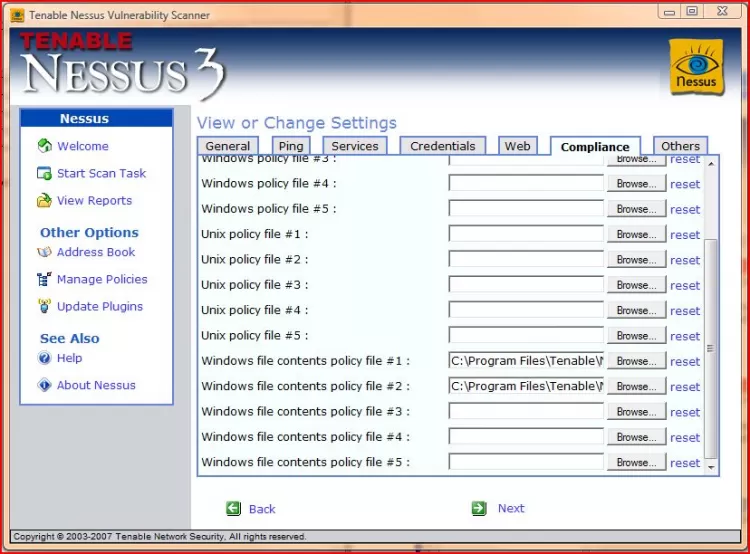Switch to the Ping tab
Screen dimensions: 750x554
[x=291, y=146]
